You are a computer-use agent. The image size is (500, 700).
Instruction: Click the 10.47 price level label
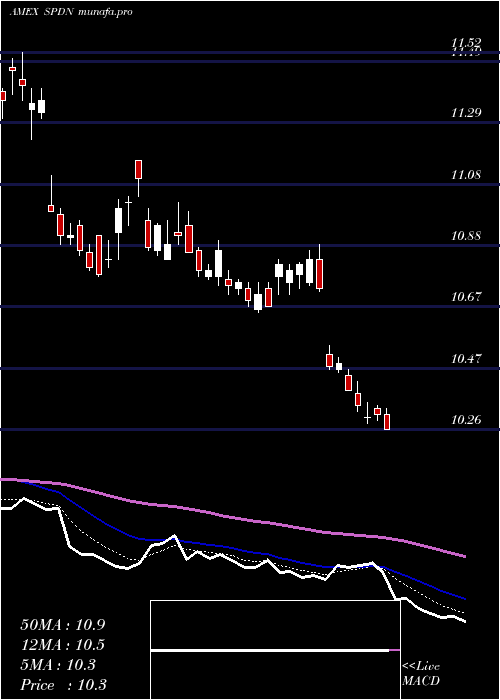pos(466,358)
